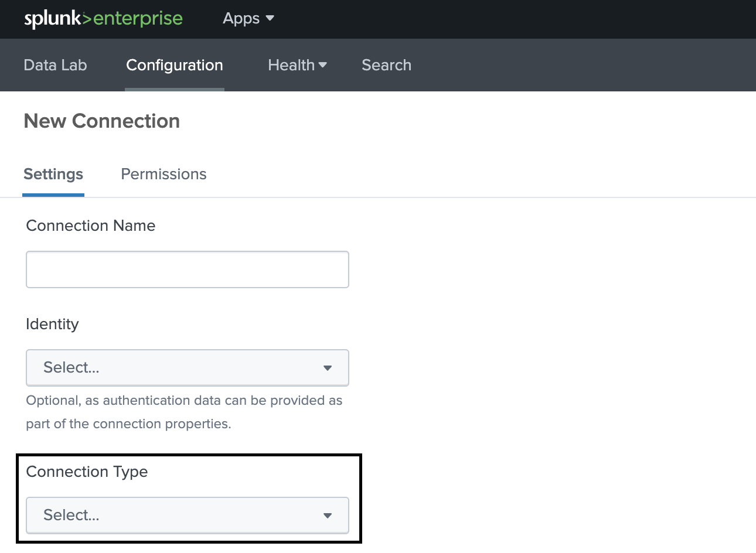Click the highlighted Connection Type section
The image size is (756, 553).
tap(188, 498)
